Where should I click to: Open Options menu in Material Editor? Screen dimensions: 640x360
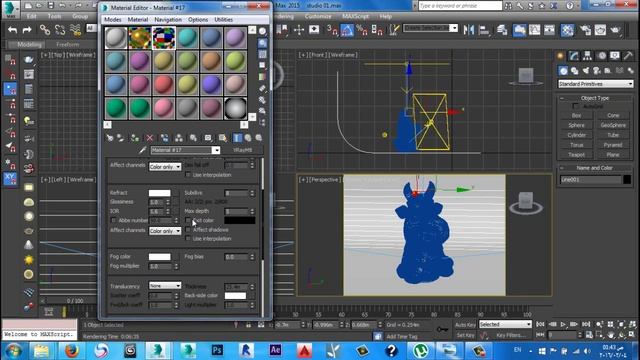198,20
